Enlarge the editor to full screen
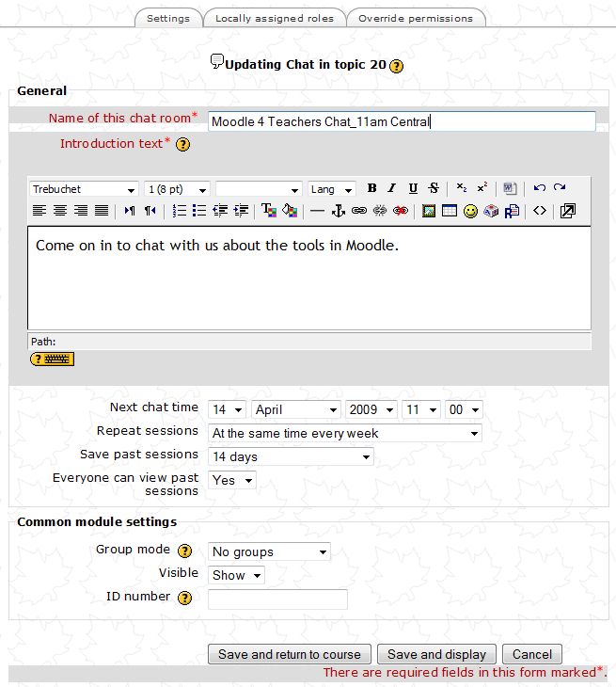 pos(567,211)
